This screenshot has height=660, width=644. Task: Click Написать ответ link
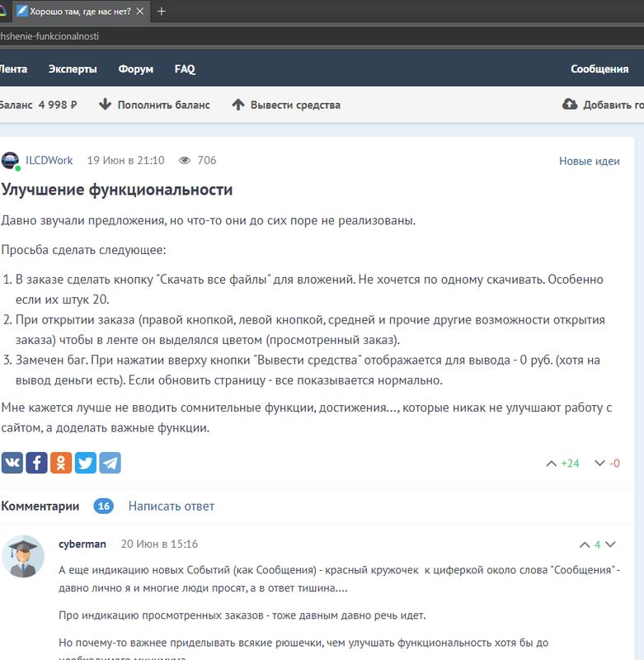click(172, 507)
